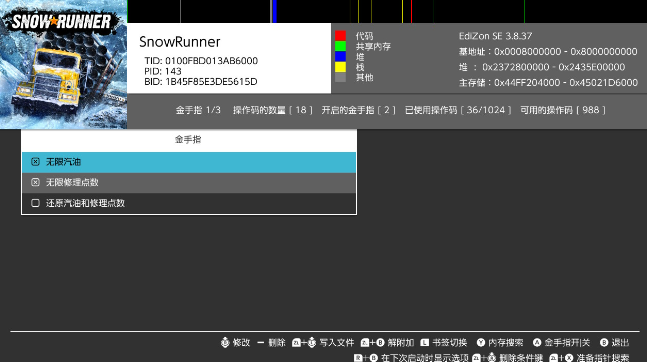This screenshot has width=647, height=362.
Task: Click the L button icon for 书签切换
Action: coord(425,343)
